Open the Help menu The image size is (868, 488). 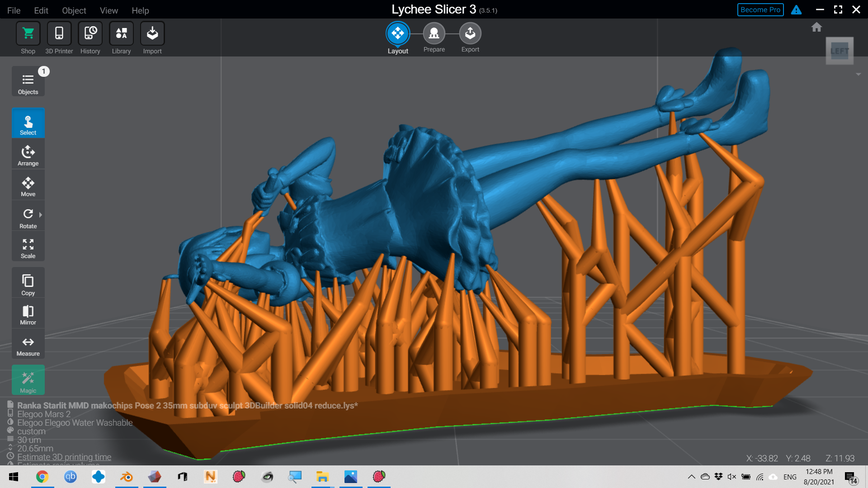click(140, 10)
